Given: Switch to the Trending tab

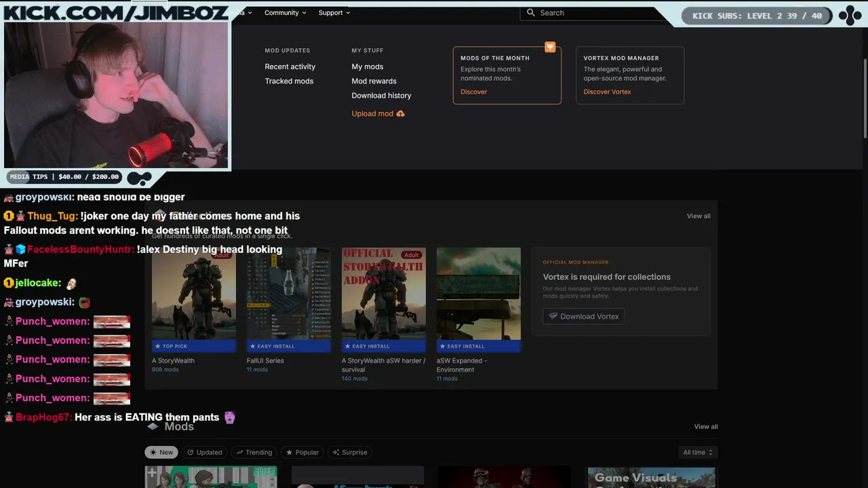Looking at the screenshot, I should pyautogui.click(x=254, y=453).
